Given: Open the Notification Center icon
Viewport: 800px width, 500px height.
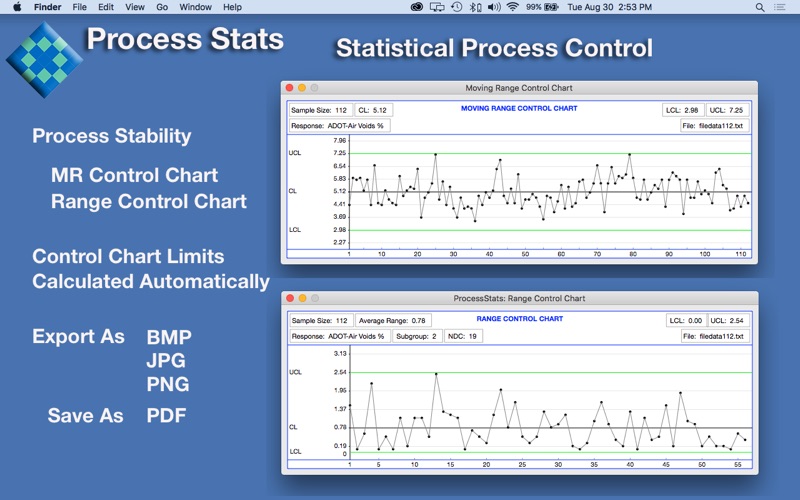Looking at the screenshot, I should click(x=780, y=7).
